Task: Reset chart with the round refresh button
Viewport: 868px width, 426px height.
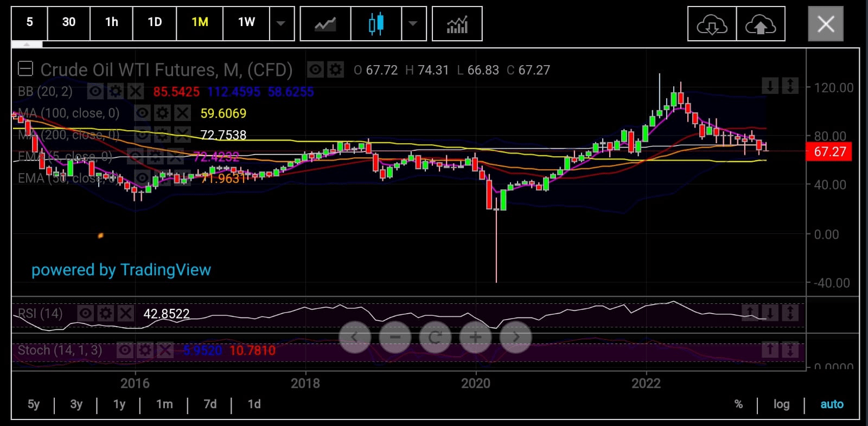Action: (435, 337)
